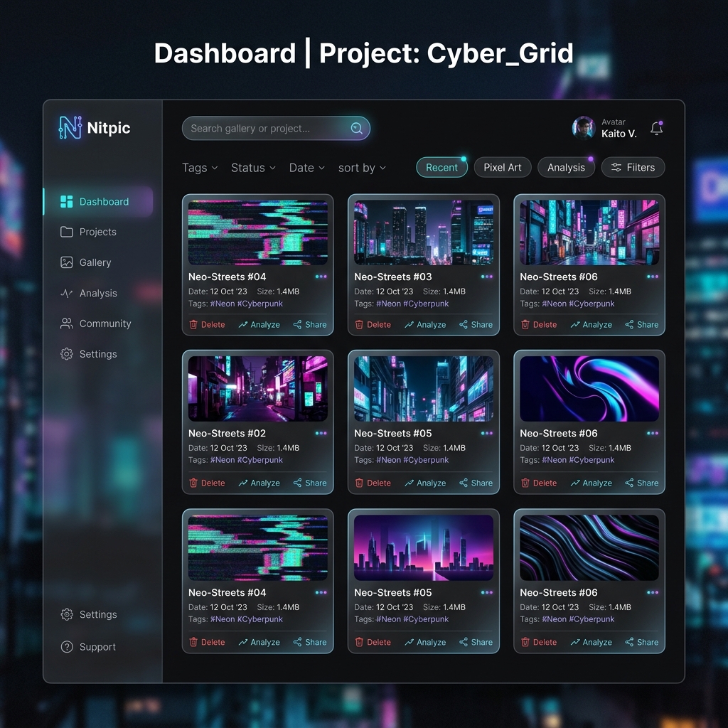The image size is (728, 728).
Task: Open the Settings item below Community
Action: pos(89,354)
